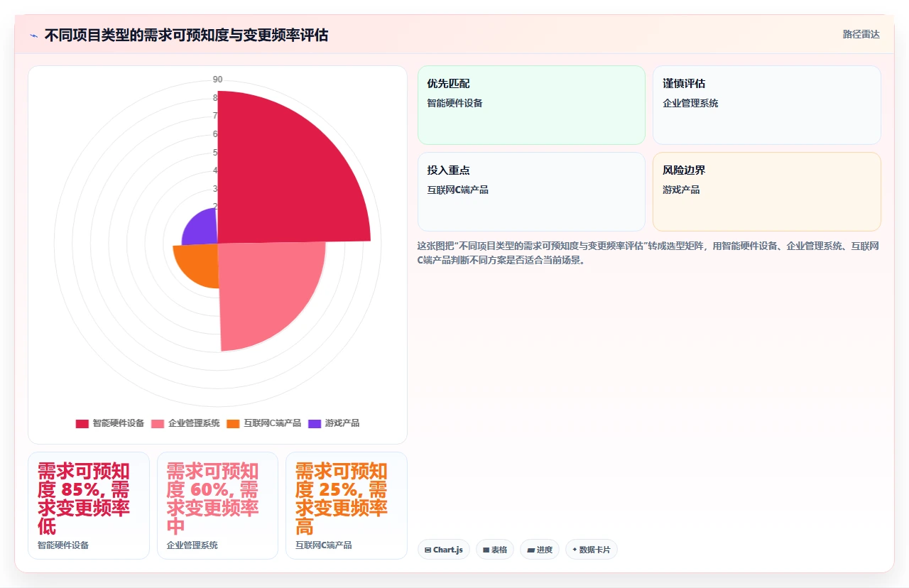909x588 pixels.
Task: Select the 数据卡片 tag
Action: 592,550
